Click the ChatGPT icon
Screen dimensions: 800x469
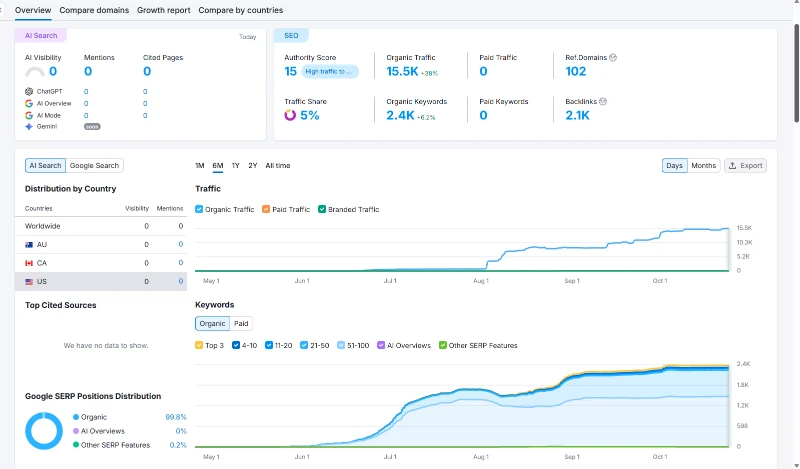[29, 91]
